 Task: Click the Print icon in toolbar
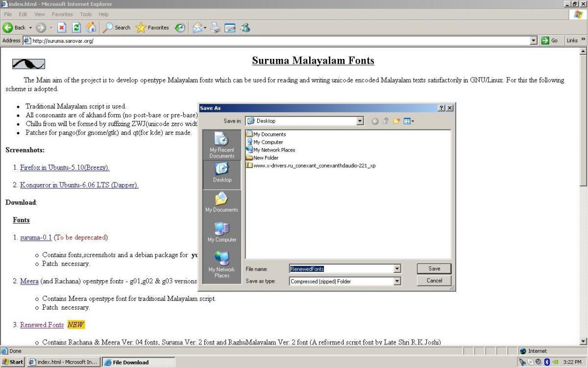click(x=216, y=27)
